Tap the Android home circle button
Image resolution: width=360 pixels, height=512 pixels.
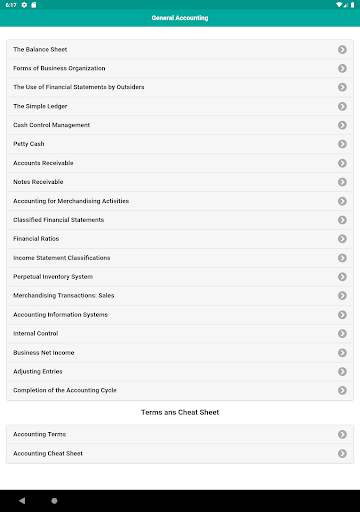click(x=54, y=501)
